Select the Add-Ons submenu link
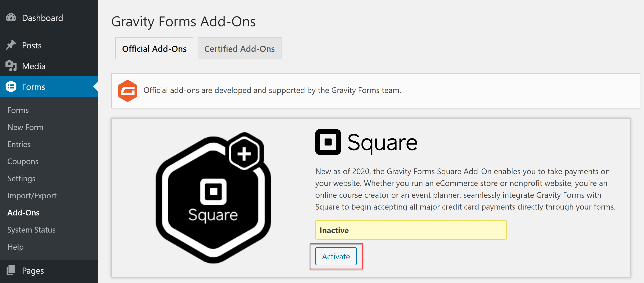This screenshot has width=644, height=283. coord(23,212)
